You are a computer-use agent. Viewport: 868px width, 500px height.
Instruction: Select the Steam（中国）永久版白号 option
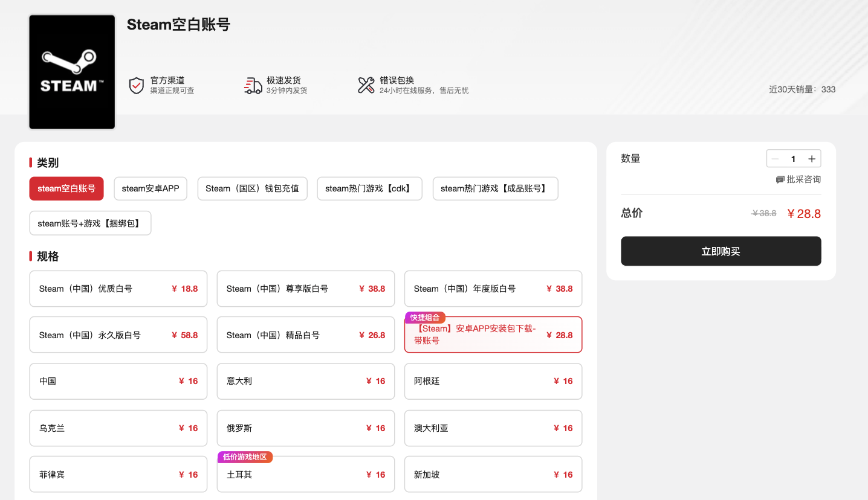click(x=118, y=335)
